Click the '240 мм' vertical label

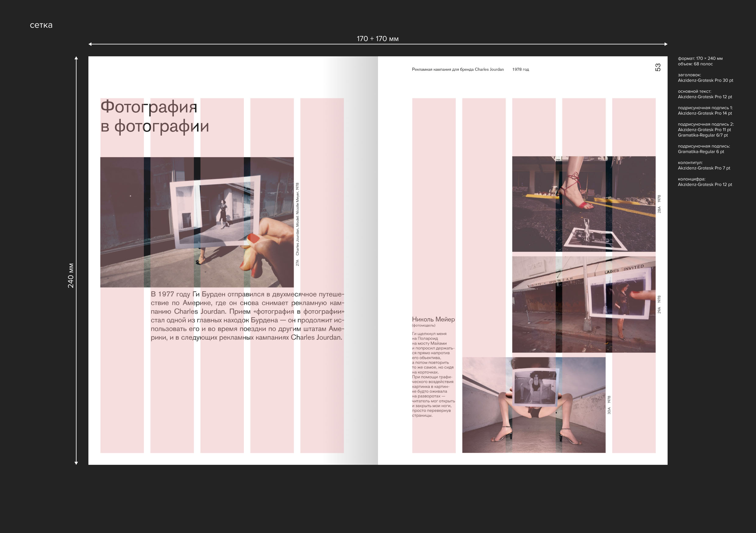click(x=71, y=275)
